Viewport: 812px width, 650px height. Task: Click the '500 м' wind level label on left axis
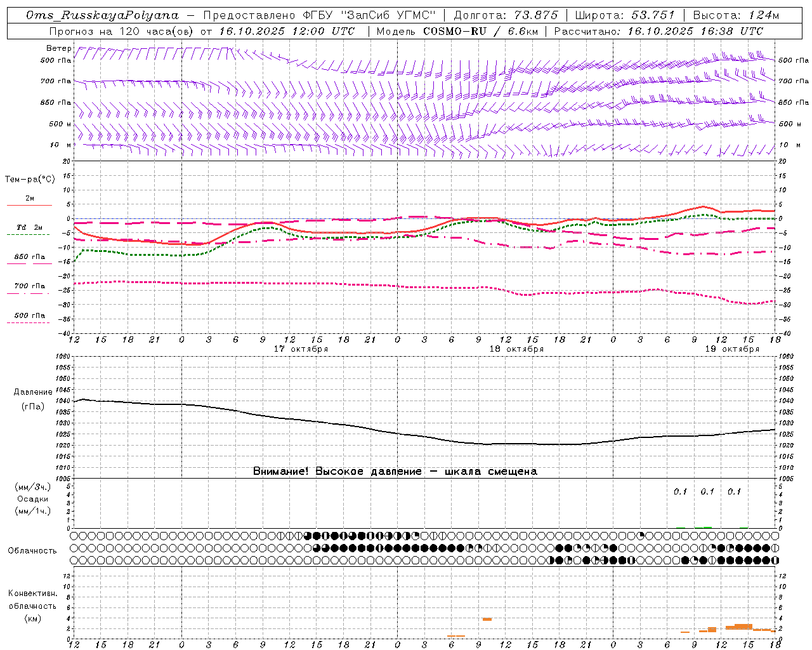(x=60, y=124)
